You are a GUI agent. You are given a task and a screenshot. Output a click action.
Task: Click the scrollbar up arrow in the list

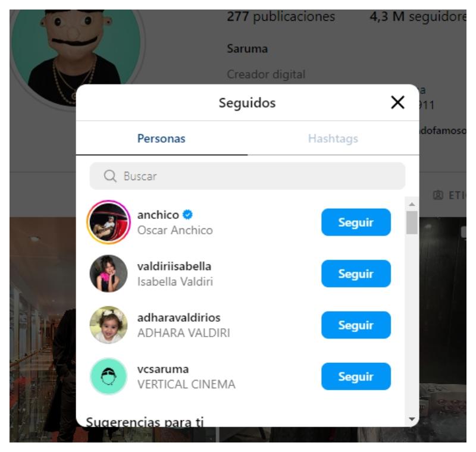[412, 204]
